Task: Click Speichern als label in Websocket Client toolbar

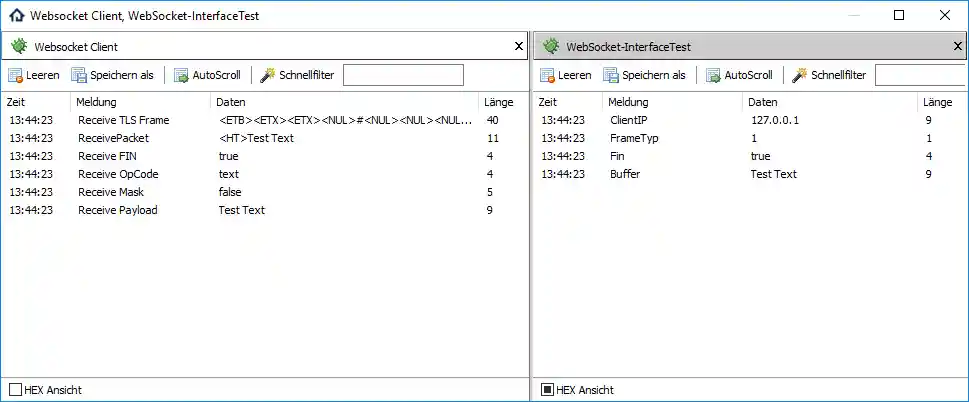Action: point(122,75)
